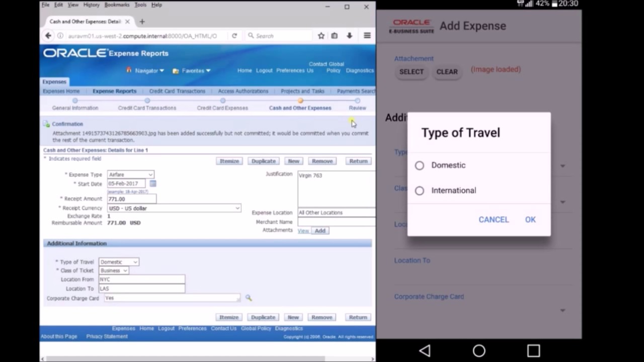
Task: Go to Expenses Home tab
Action: tap(61, 91)
